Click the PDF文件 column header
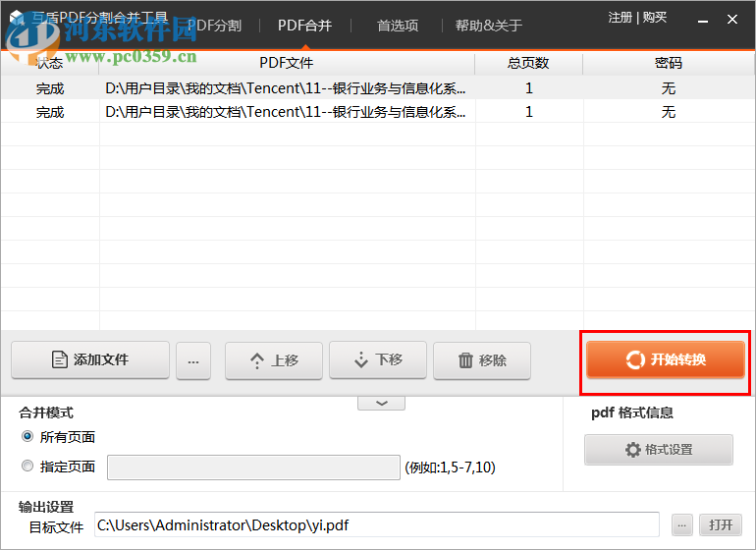Viewport: 756px width, 550px height. point(287,63)
